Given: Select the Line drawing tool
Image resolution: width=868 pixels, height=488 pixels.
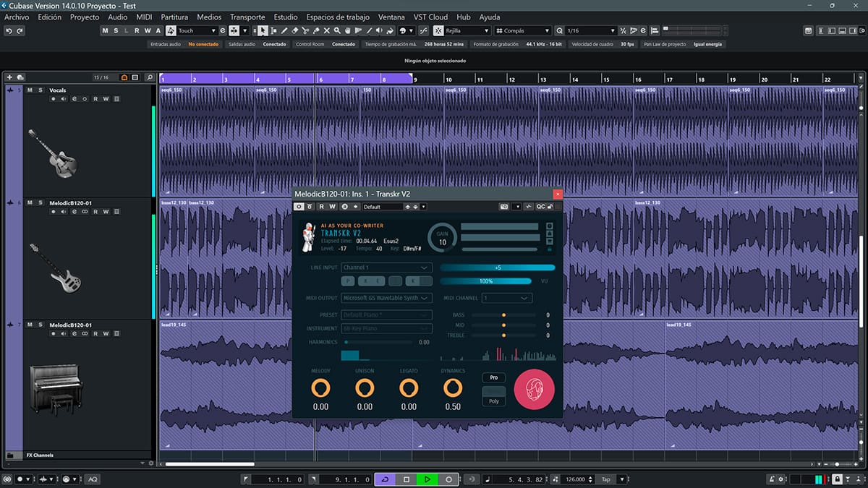Looking at the screenshot, I should [370, 30].
